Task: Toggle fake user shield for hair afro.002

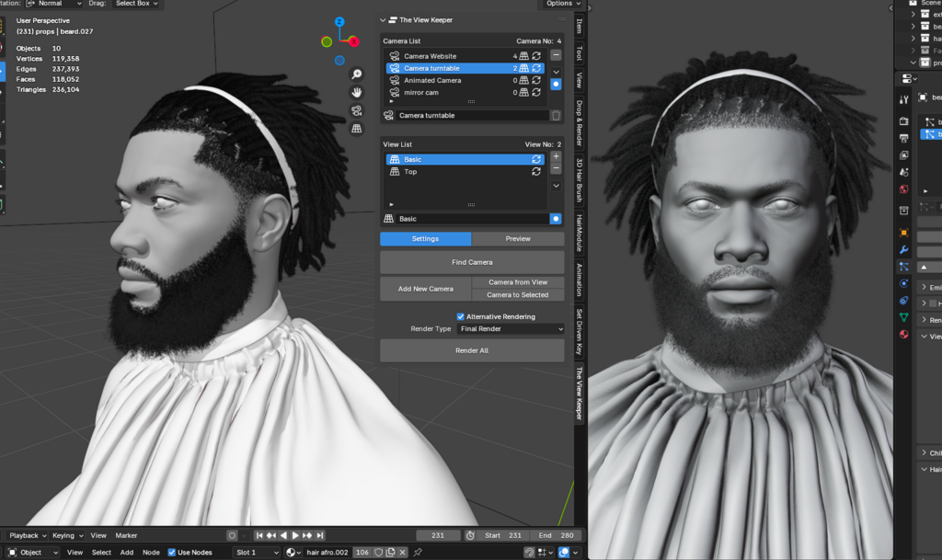Action: coord(378,553)
